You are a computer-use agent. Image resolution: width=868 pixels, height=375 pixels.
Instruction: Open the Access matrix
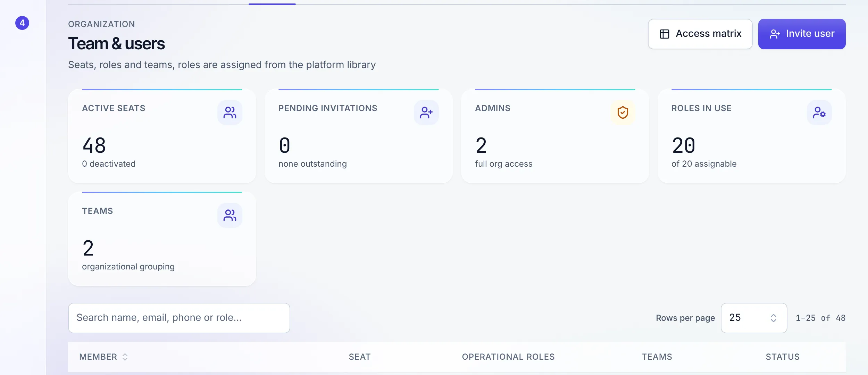(700, 34)
